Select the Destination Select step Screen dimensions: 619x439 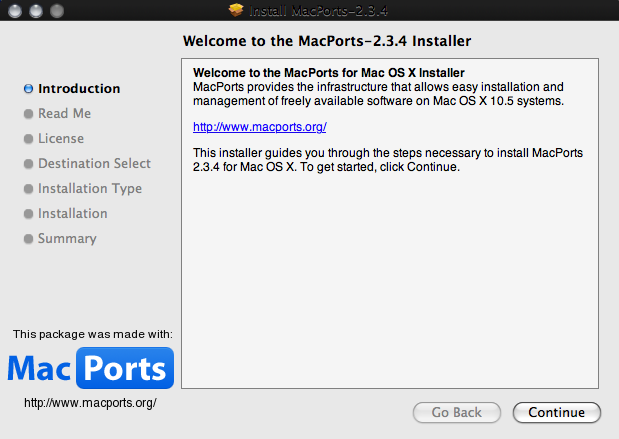(x=94, y=163)
